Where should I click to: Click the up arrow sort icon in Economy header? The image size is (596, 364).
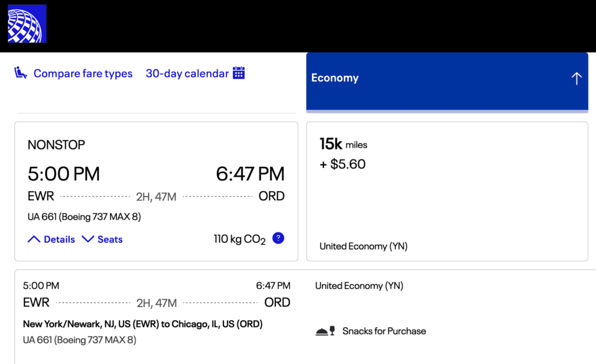[x=576, y=78]
